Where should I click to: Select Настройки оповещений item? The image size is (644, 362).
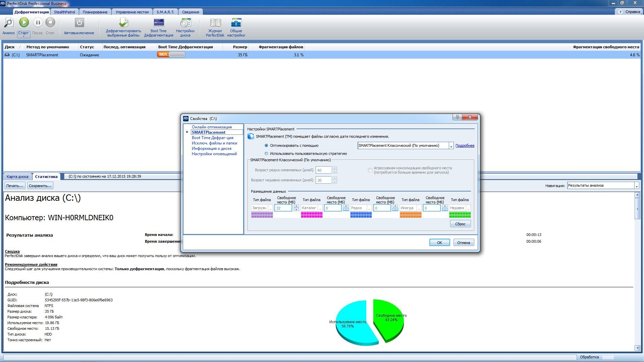click(214, 154)
